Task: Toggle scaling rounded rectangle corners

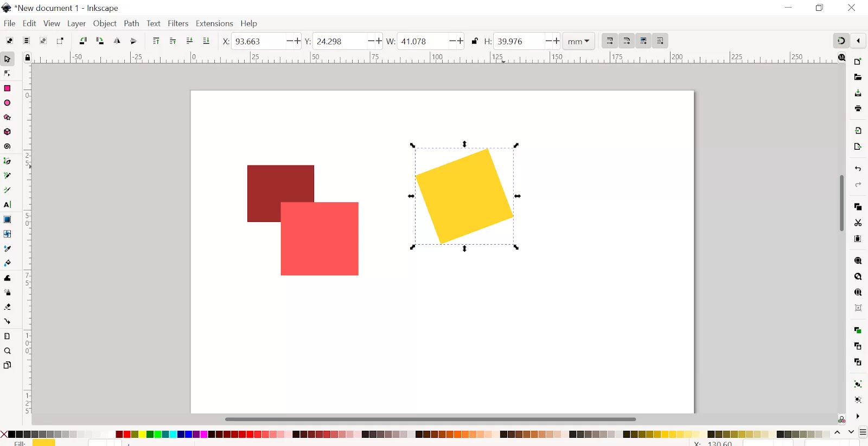Action: coord(627,41)
